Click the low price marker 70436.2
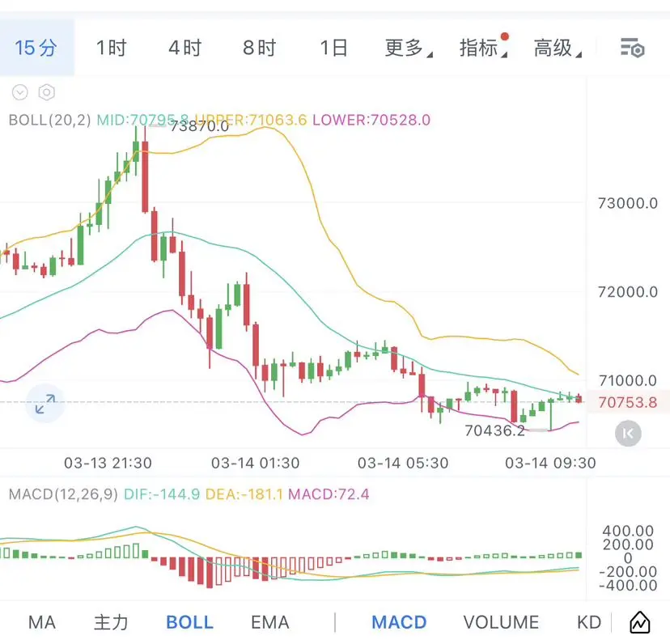 [494, 430]
